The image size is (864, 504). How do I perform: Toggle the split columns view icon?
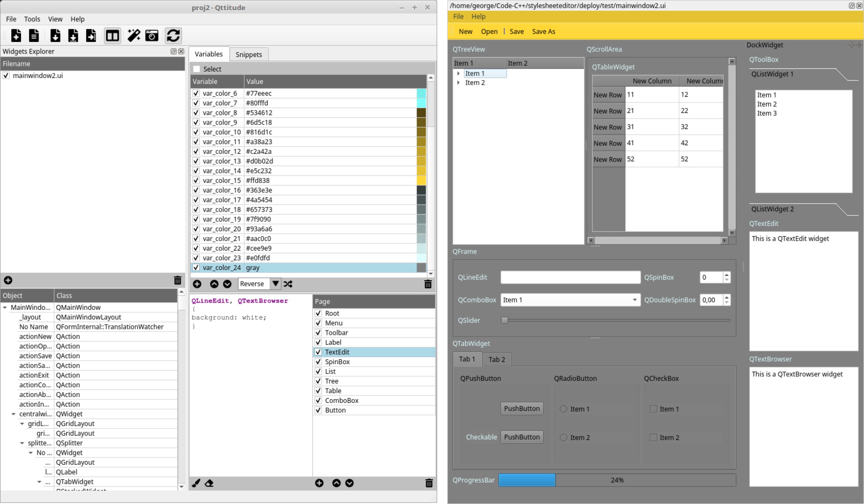pyautogui.click(x=112, y=35)
